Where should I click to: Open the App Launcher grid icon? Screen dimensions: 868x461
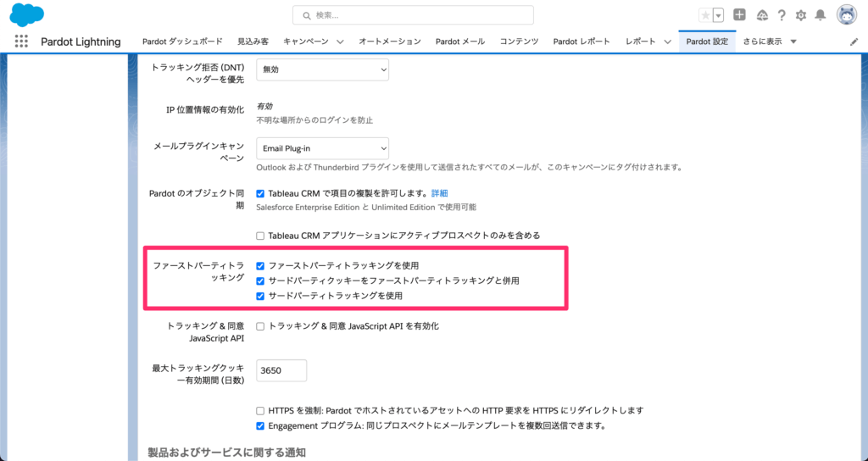click(x=21, y=42)
